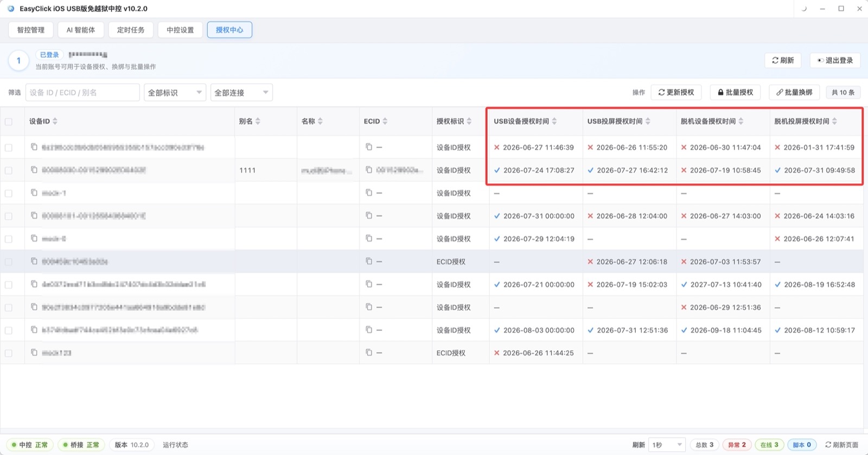
Task: Copy ECID icon in the 1111 alias row
Action: [369, 170]
